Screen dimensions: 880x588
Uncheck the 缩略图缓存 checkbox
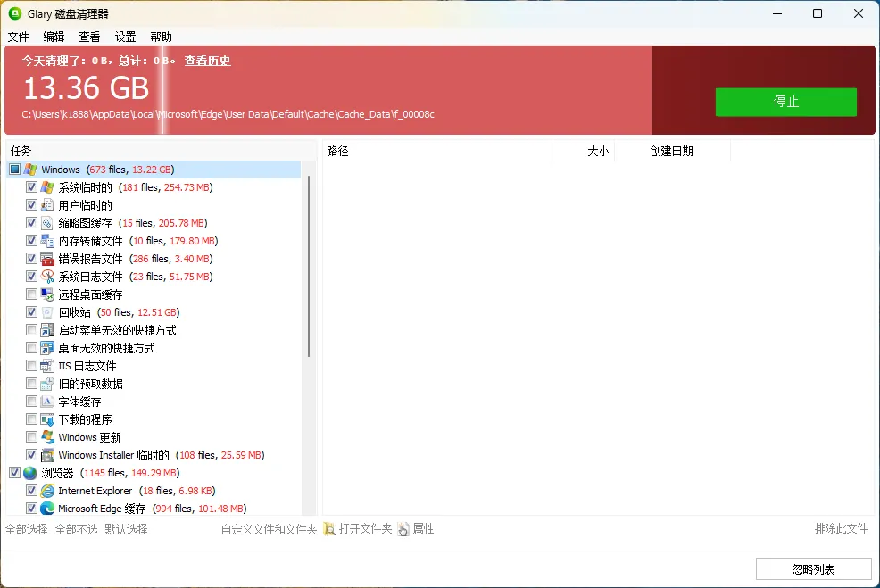pyautogui.click(x=31, y=223)
